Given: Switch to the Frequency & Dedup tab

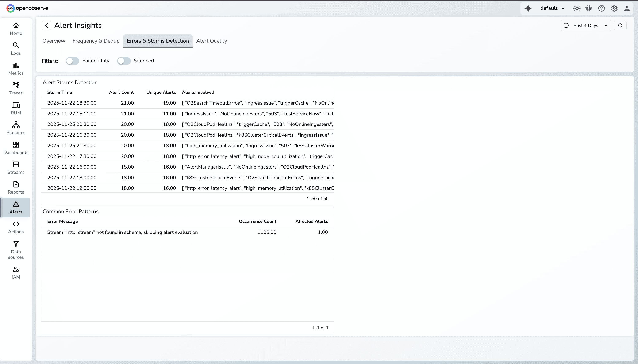Looking at the screenshot, I should tap(96, 41).
